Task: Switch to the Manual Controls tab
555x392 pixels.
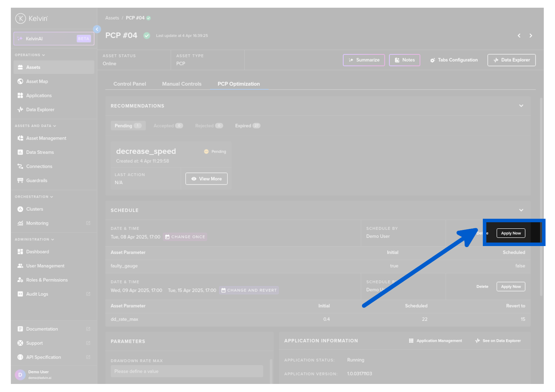Action: (x=181, y=84)
